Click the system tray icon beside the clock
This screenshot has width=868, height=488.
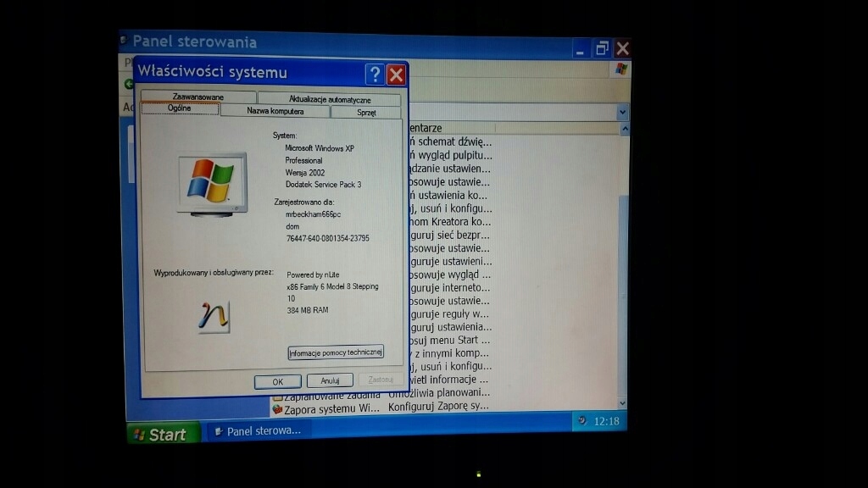(581, 420)
